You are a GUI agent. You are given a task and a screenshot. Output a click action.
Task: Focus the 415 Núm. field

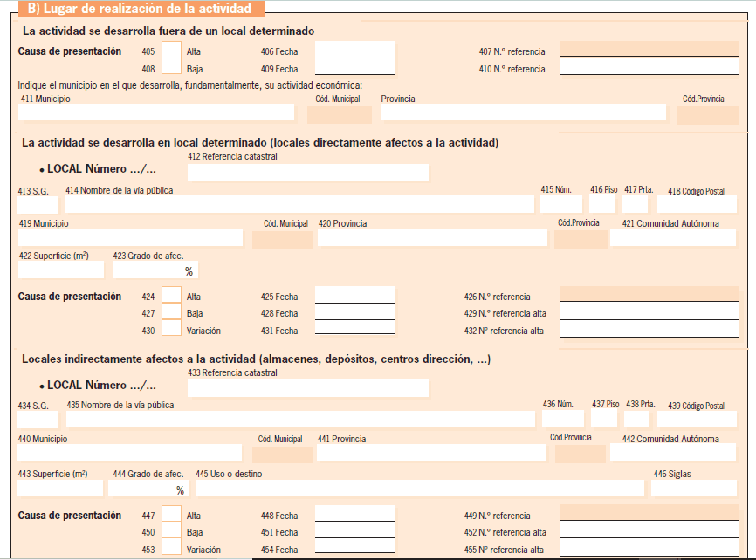point(561,204)
